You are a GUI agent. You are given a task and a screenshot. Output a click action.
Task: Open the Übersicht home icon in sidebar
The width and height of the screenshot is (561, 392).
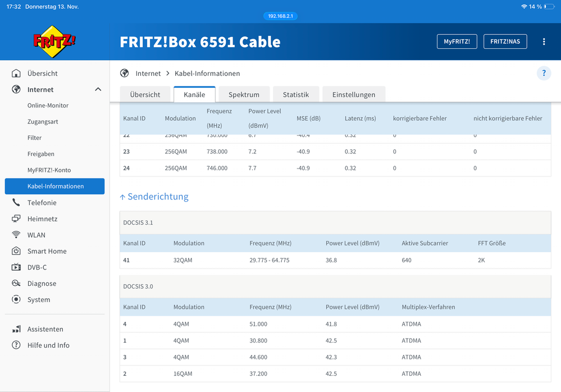[16, 74]
